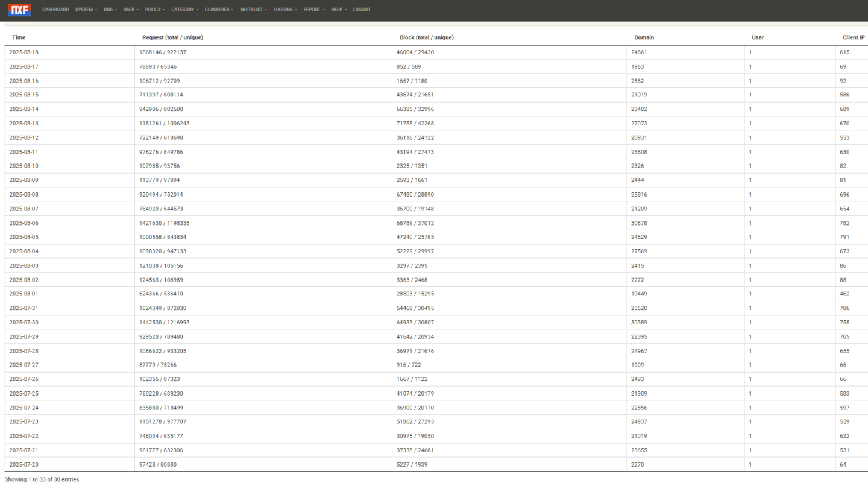Click block count 916 / 722 for 2025-07-27
This screenshot has width=868, height=486.
[404, 365]
